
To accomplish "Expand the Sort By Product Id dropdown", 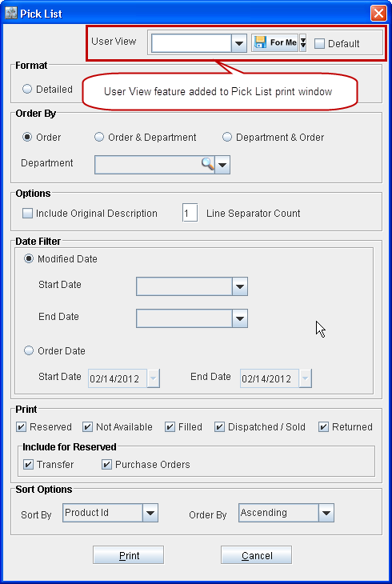I will click(x=150, y=513).
